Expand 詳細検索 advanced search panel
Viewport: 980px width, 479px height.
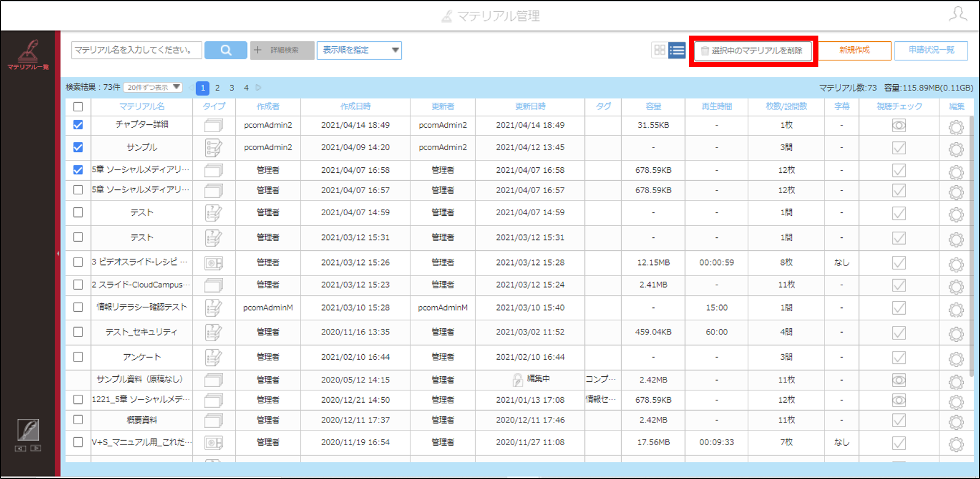coord(282,50)
